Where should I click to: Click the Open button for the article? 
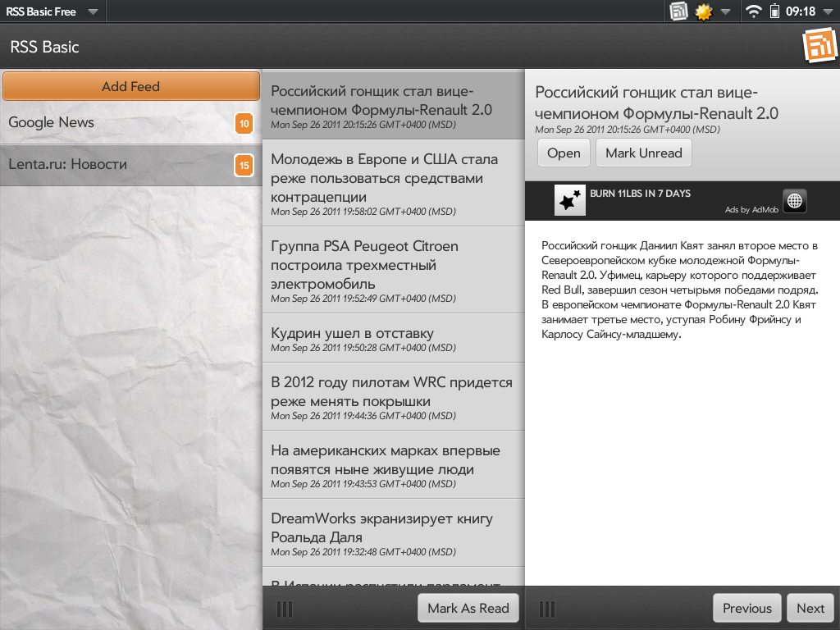tap(564, 153)
